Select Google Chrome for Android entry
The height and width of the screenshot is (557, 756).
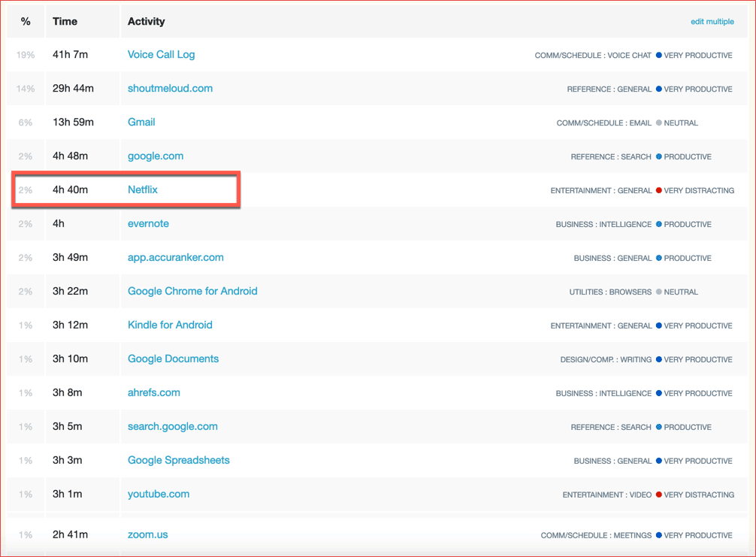[x=192, y=292]
